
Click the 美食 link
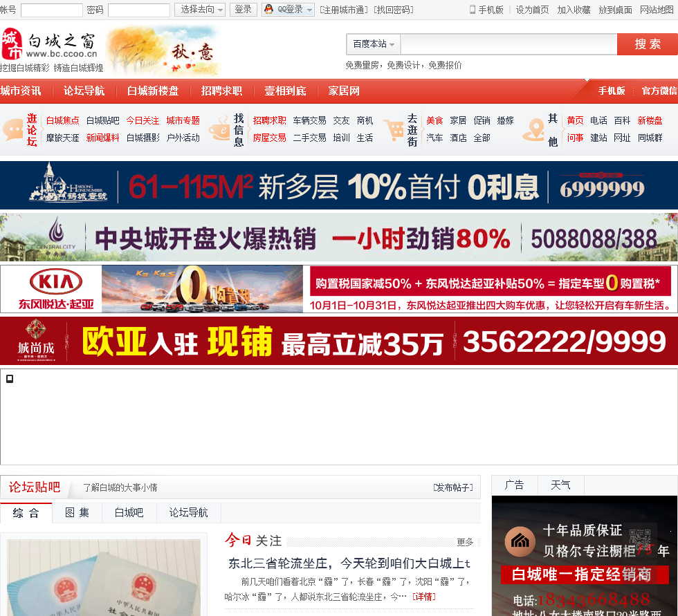[x=434, y=120]
